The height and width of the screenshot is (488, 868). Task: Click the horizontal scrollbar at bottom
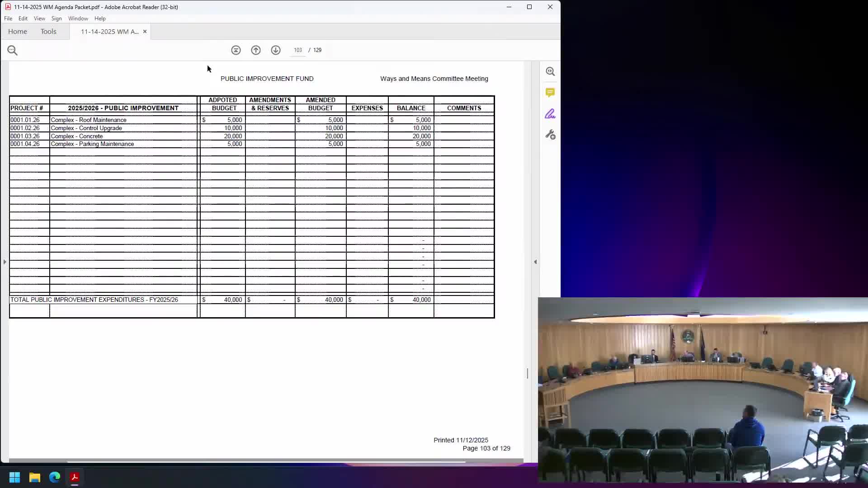point(266,461)
